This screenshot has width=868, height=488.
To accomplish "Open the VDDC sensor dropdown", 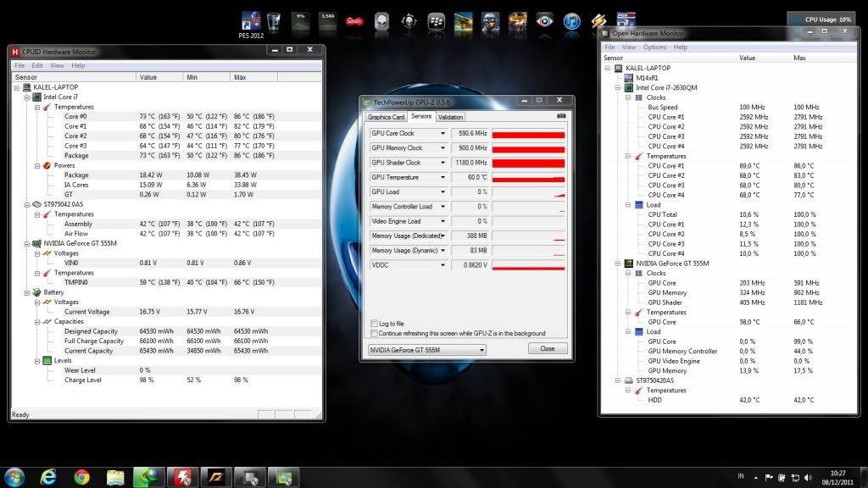I will point(442,265).
